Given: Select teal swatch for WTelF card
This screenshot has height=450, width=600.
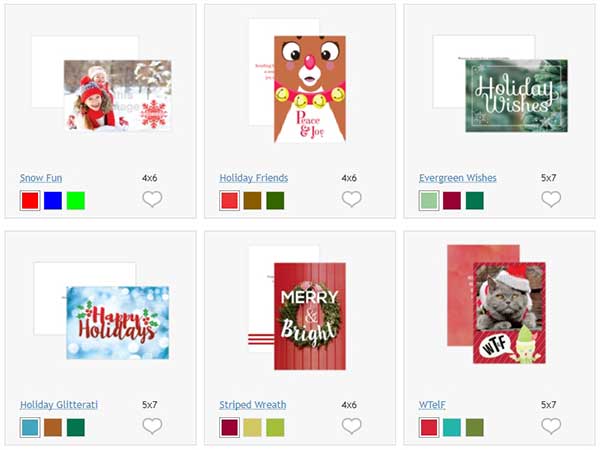Looking at the screenshot, I should point(452,427).
